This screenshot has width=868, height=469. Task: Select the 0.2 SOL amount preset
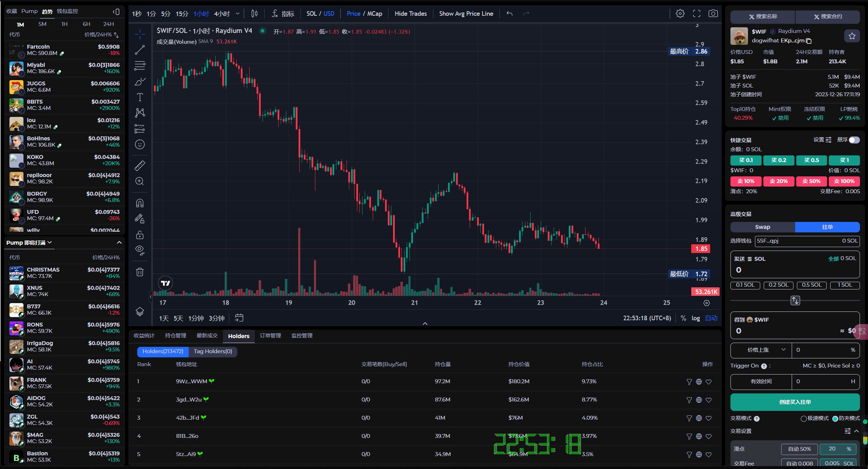pyautogui.click(x=778, y=285)
